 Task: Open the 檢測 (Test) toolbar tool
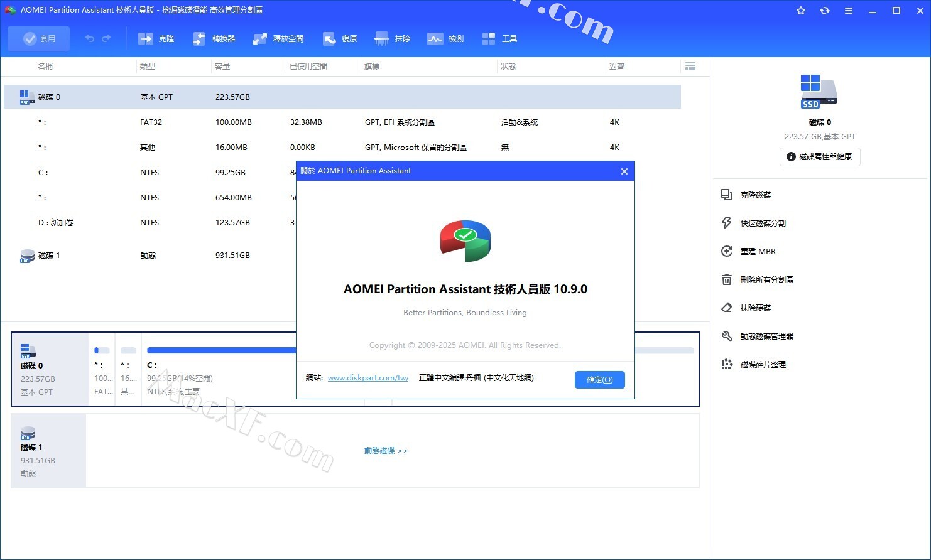click(445, 39)
